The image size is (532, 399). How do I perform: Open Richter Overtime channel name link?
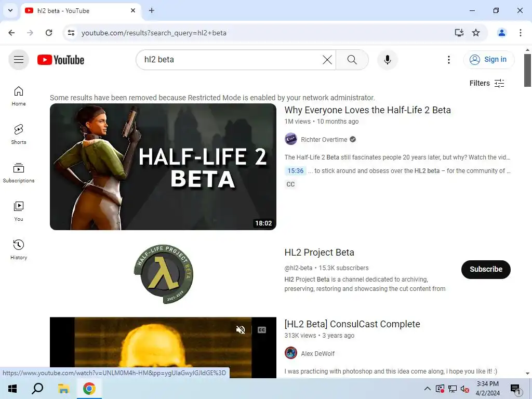[324, 139]
